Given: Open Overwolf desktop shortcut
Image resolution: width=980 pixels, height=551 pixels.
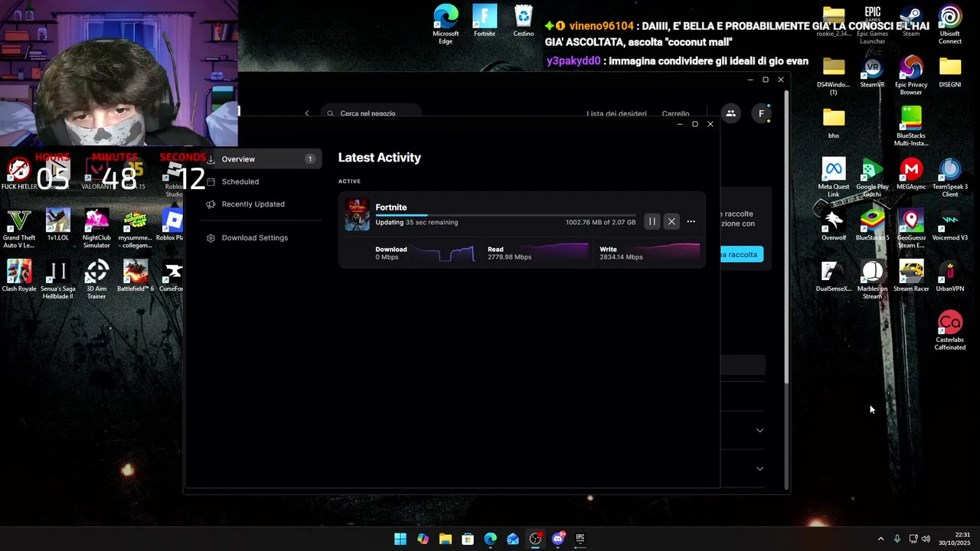Looking at the screenshot, I should pyautogui.click(x=834, y=226).
